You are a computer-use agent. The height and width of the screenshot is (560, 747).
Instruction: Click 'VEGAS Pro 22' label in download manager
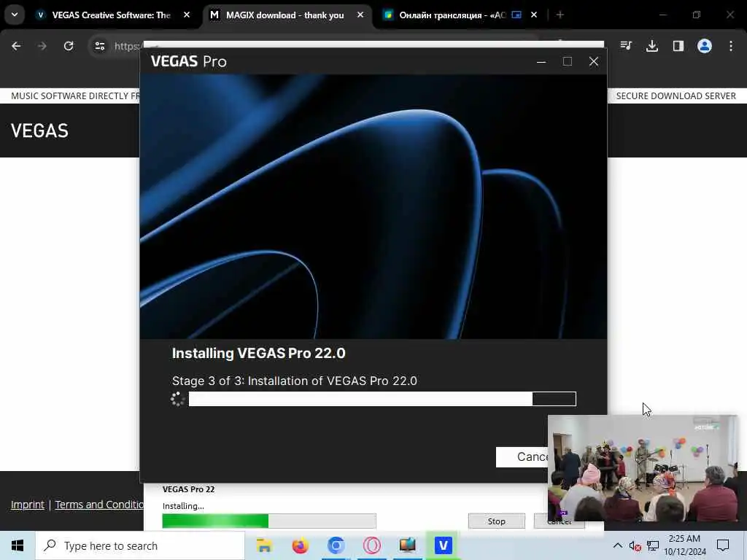[x=189, y=489]
